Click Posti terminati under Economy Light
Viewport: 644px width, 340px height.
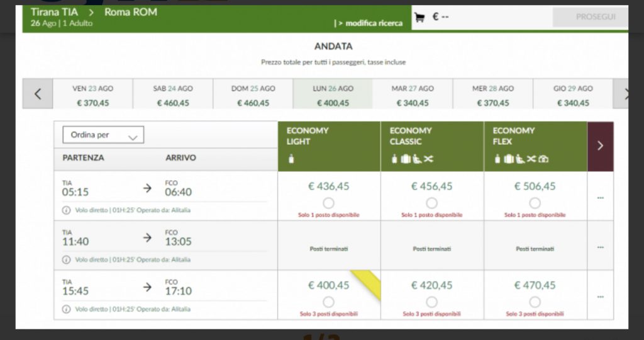click(x=328, y=249)
